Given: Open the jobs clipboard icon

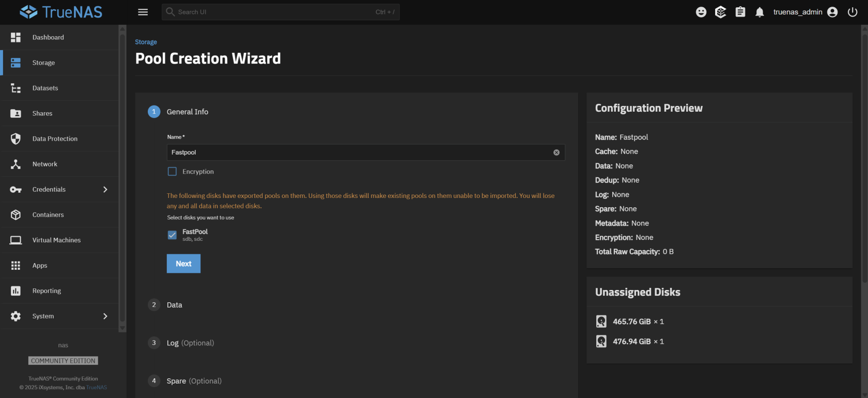Looking at the screenshot, I should click(740, 12).
